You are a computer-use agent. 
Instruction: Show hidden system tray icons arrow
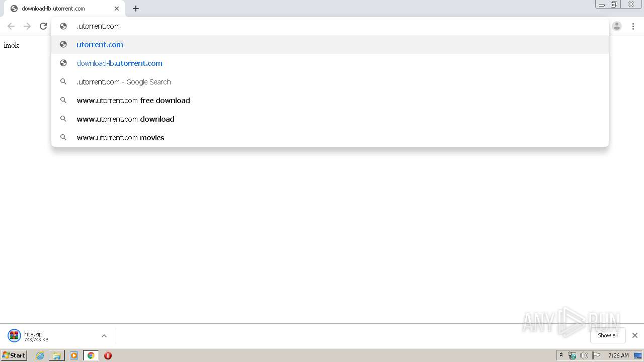click(x=561, y=355)
